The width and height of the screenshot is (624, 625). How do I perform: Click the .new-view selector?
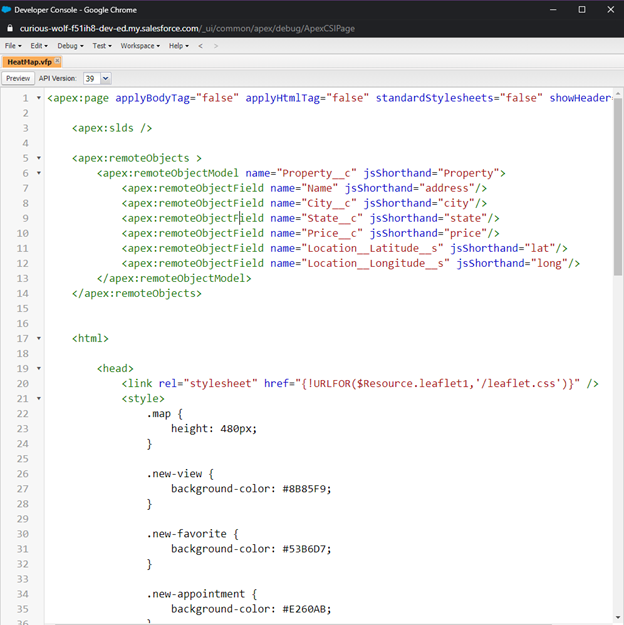[174, 474]
